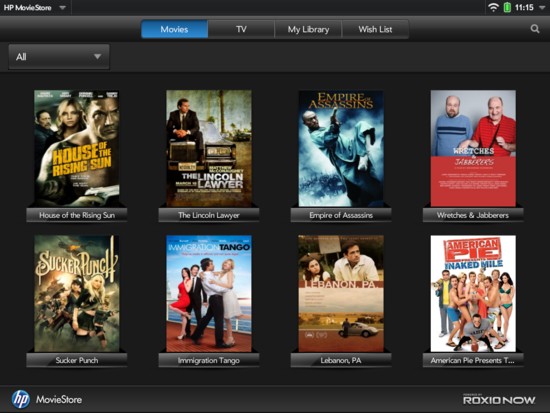Open the HP MovieStore app menu

[34, 8]
